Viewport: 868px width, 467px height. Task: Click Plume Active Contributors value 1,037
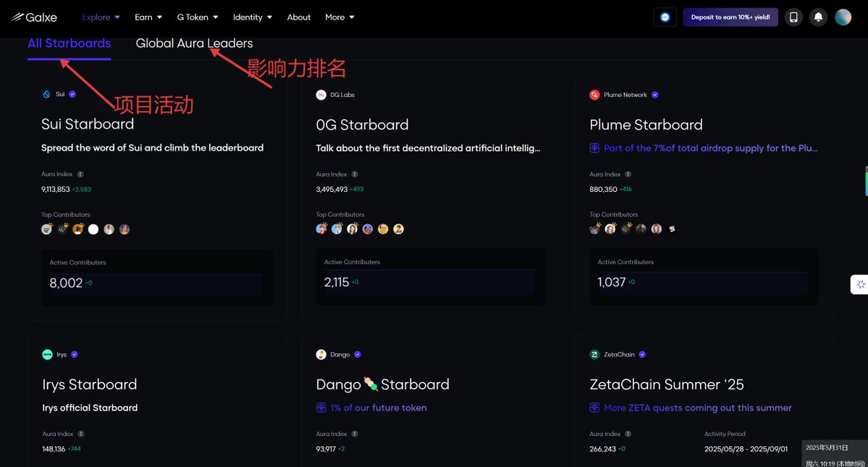611,282
